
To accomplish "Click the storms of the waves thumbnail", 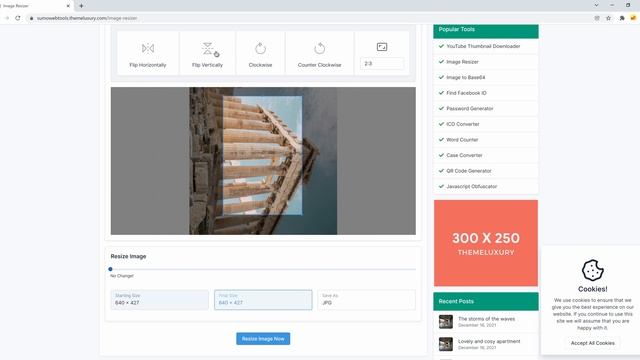I will pos(446,322).
